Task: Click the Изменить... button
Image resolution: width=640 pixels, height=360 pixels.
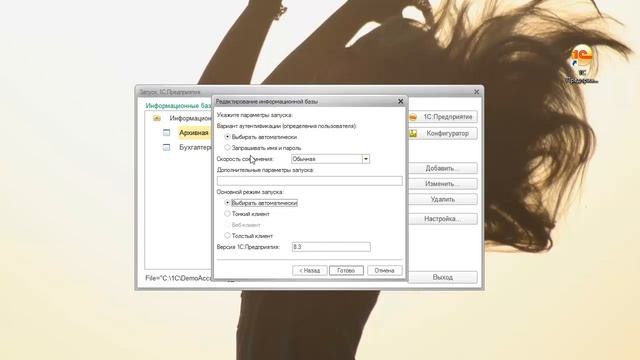Action: tap(443, 184)
